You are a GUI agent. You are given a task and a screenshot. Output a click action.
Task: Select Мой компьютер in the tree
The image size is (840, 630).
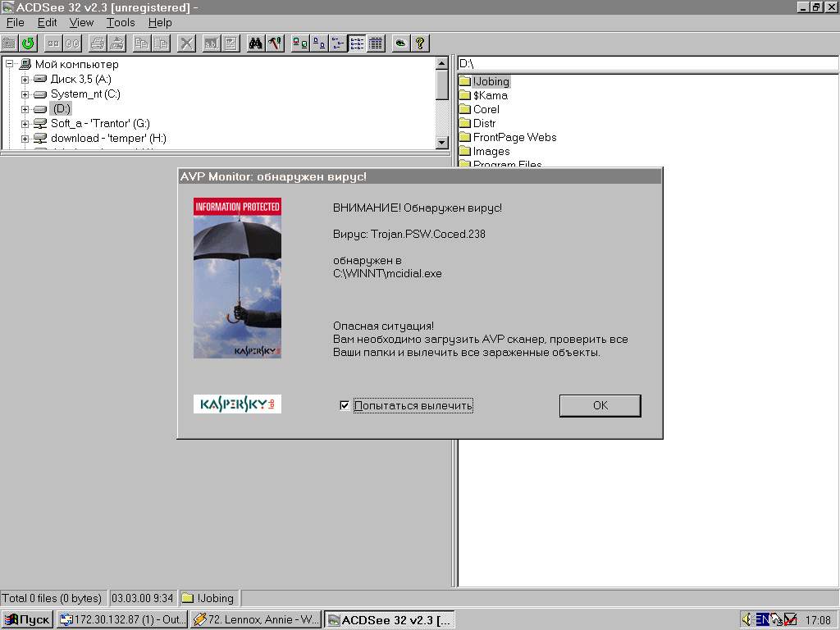coord(76,64)
